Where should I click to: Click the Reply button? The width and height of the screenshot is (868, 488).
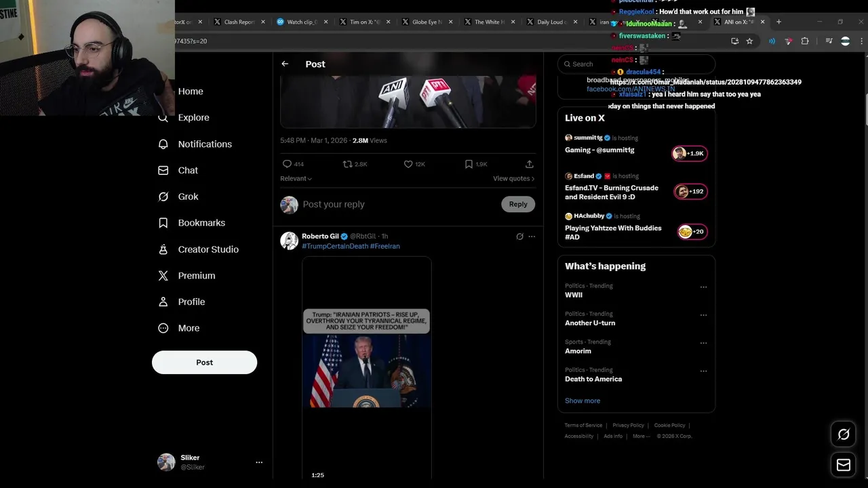point(518,204)
